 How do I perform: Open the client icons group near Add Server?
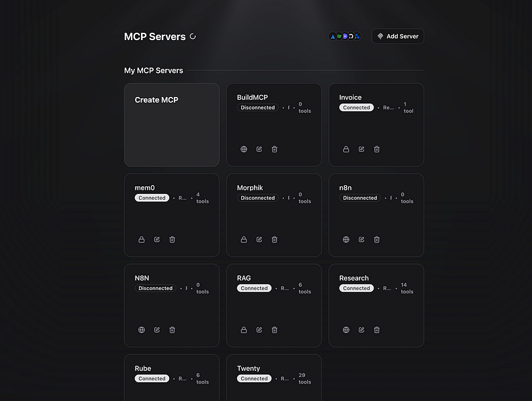tap(345, 36)
